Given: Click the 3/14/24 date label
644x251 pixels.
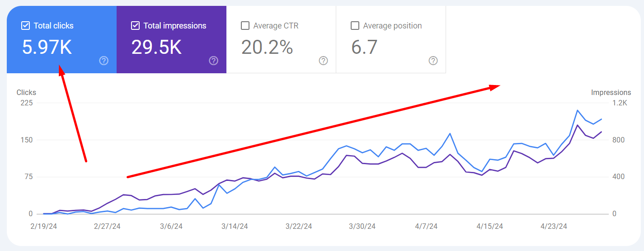Looking at the screenshot, I should tap(235, 226).
